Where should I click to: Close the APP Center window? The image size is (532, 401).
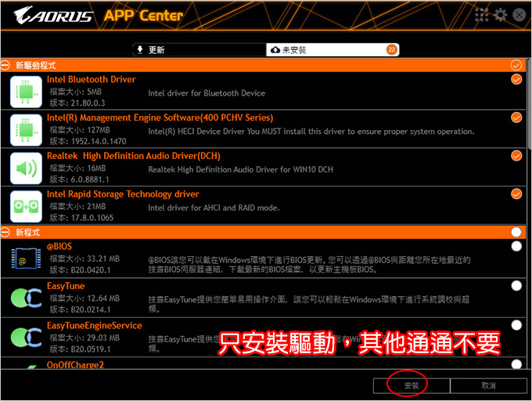pos(519,15)
